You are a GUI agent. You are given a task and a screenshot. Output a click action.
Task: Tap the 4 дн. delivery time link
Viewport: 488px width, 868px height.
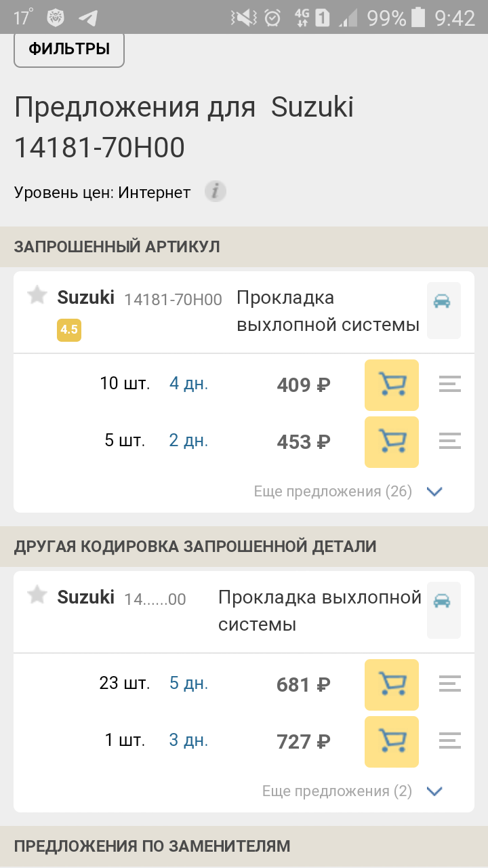(x=188, y=384)
